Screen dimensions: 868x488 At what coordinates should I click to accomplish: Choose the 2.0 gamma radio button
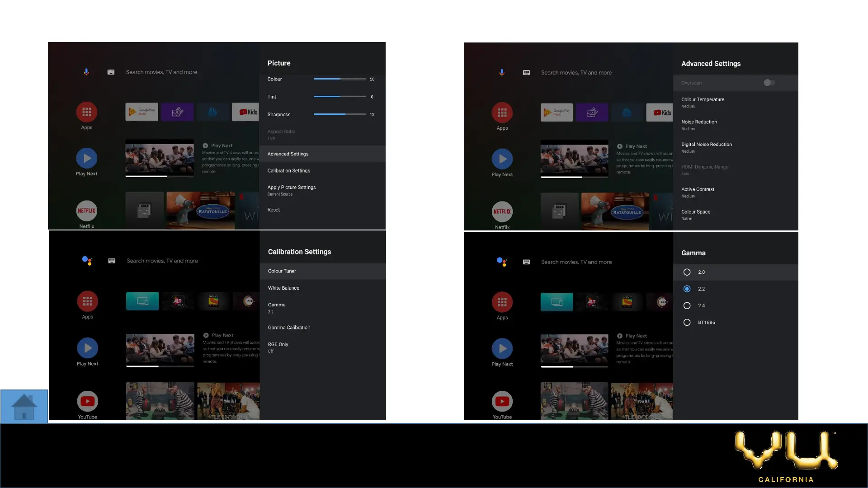[687, 272]
